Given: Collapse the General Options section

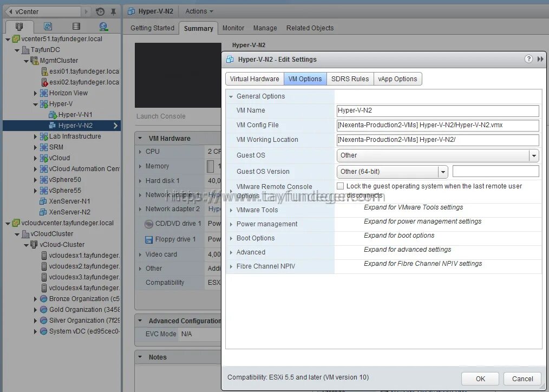Looking at the screenshot, I should coord(231,96).
